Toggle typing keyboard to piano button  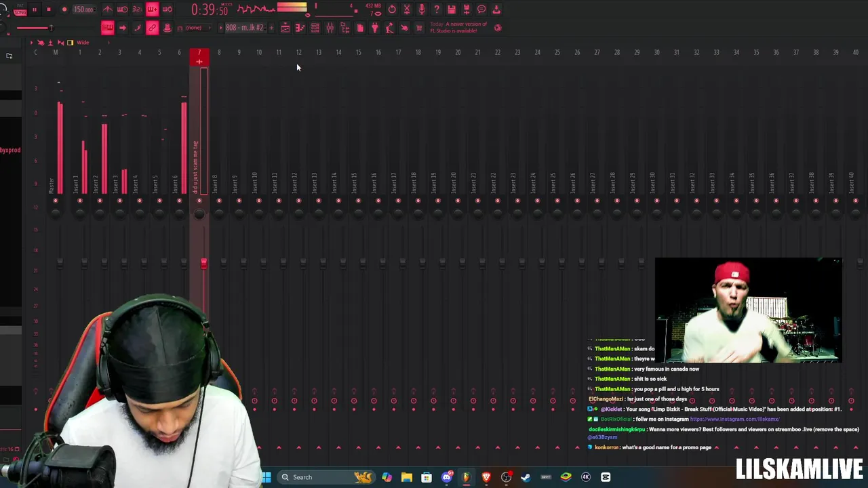(x=108, y=28)
